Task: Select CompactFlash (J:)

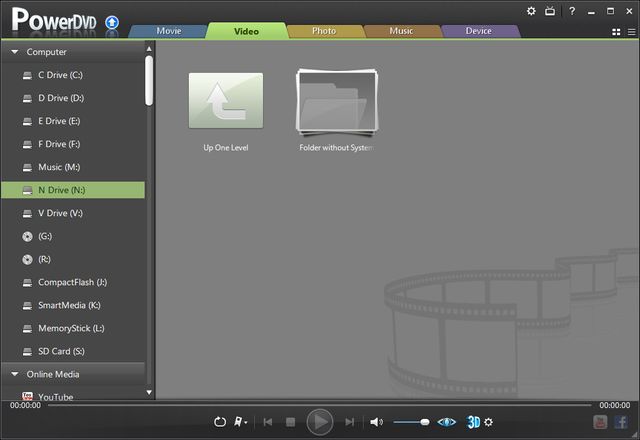Action: point(73,282)
